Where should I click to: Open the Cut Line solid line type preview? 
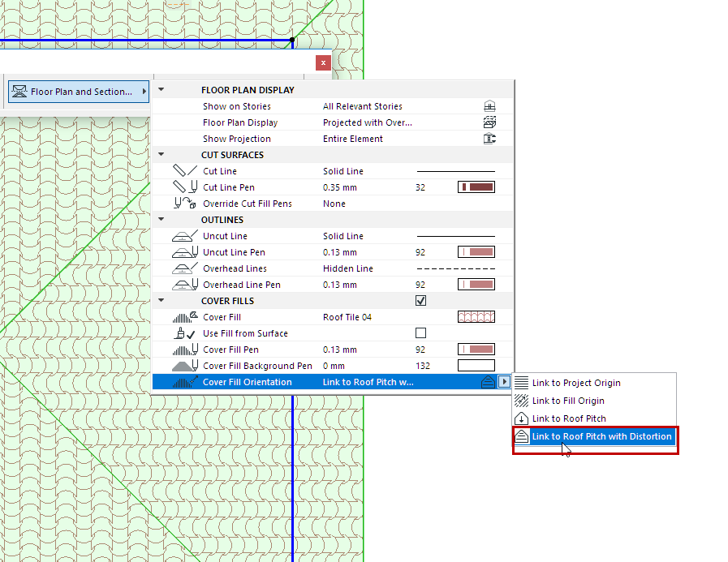tap(456, 171)
